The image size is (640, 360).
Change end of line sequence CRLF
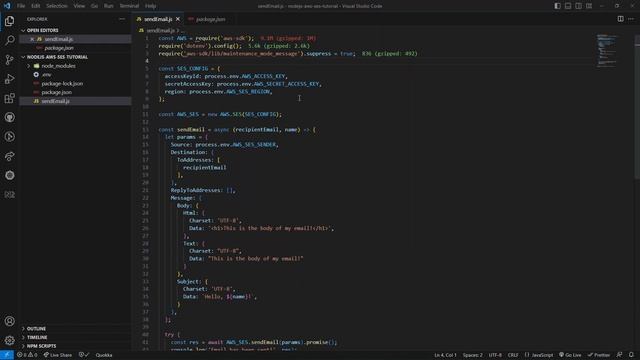tap(513, 355)
